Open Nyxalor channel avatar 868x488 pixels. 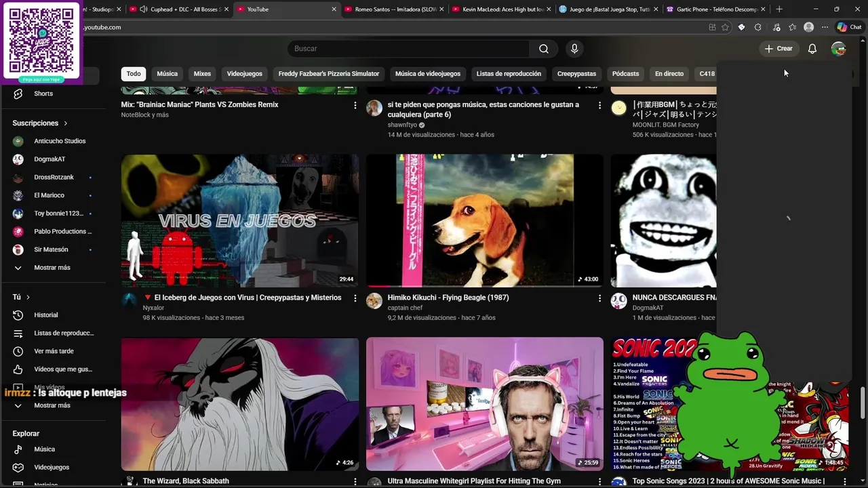click(130, 301)
